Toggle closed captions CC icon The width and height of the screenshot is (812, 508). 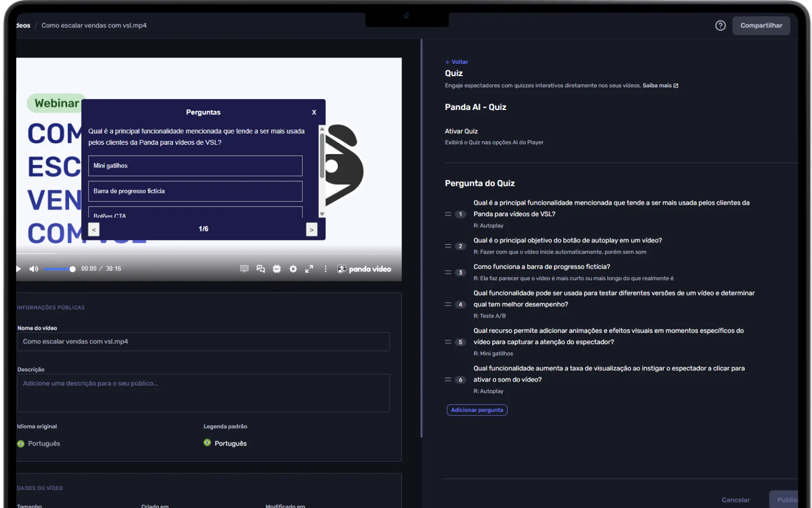coord(244,268)
